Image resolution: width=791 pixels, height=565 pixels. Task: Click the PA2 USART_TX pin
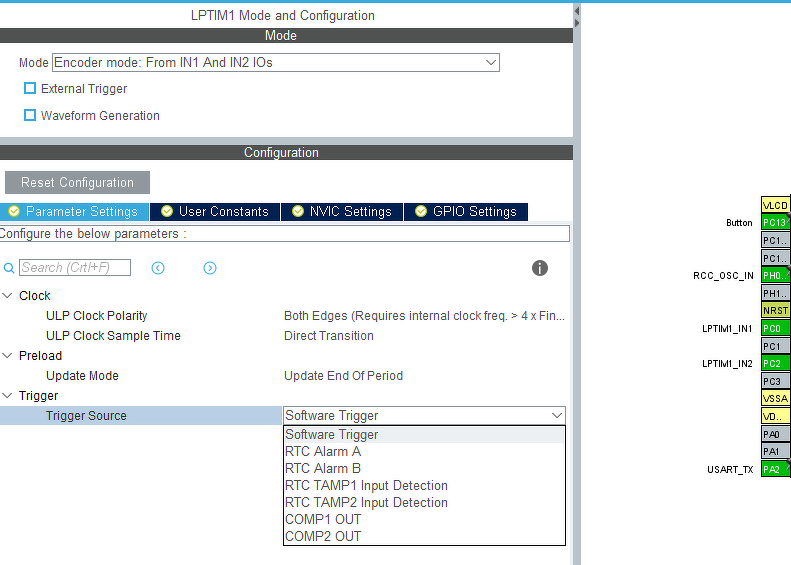click(x=775, y=469)
